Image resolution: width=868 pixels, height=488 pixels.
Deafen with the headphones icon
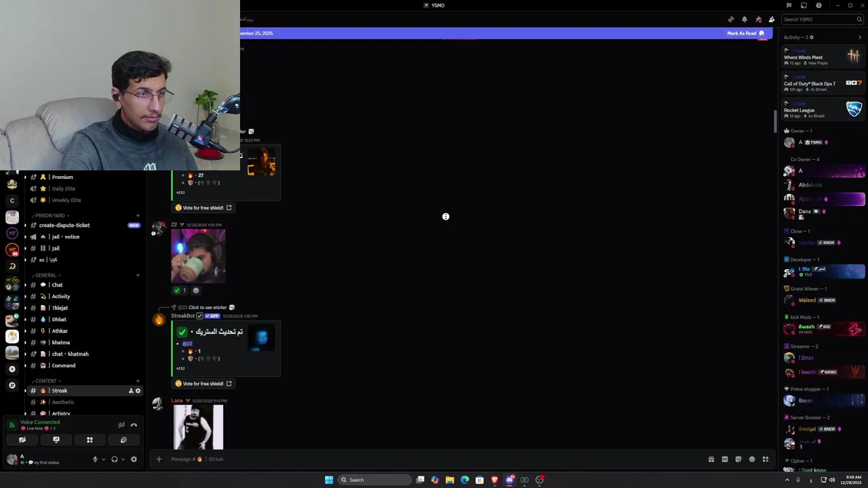pos(115,459)
